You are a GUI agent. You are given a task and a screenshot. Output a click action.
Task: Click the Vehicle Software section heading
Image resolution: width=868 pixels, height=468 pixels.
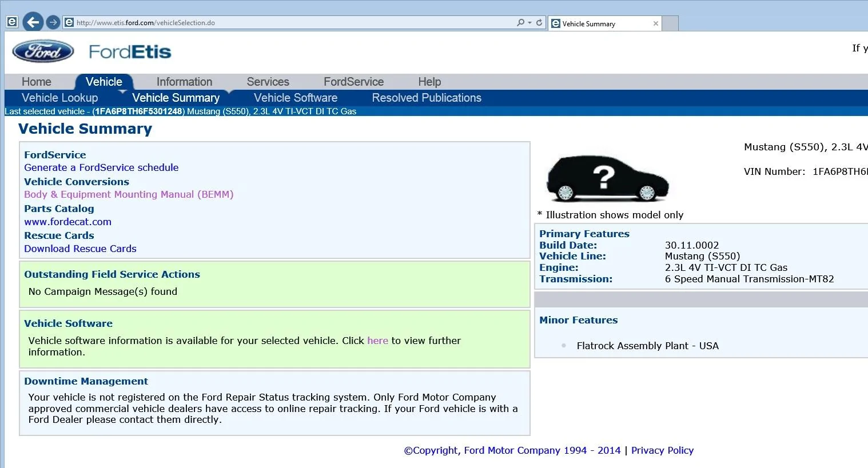68,323
